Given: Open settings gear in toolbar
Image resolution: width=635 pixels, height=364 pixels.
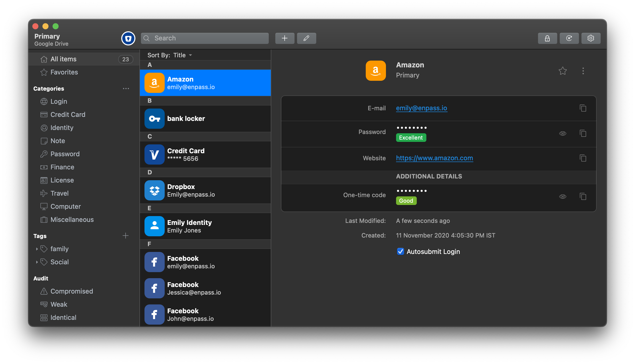Looking at the screenshot, I should [x=591, y=38].
